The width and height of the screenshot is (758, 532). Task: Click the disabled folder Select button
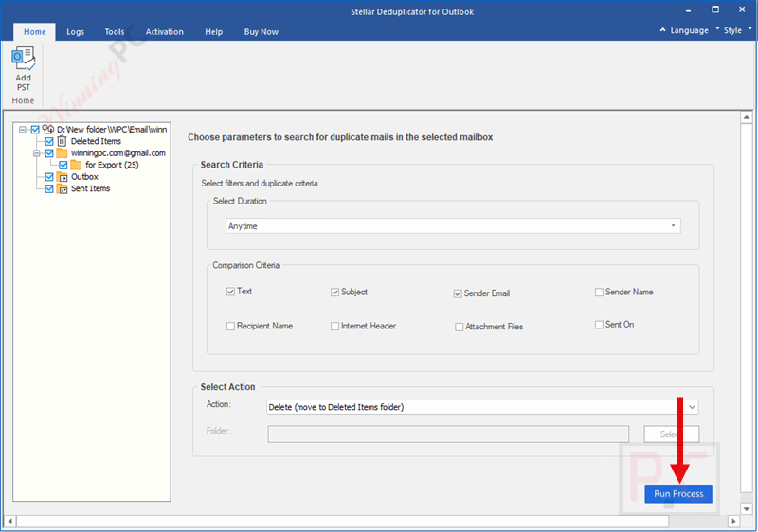click(672, 434)
